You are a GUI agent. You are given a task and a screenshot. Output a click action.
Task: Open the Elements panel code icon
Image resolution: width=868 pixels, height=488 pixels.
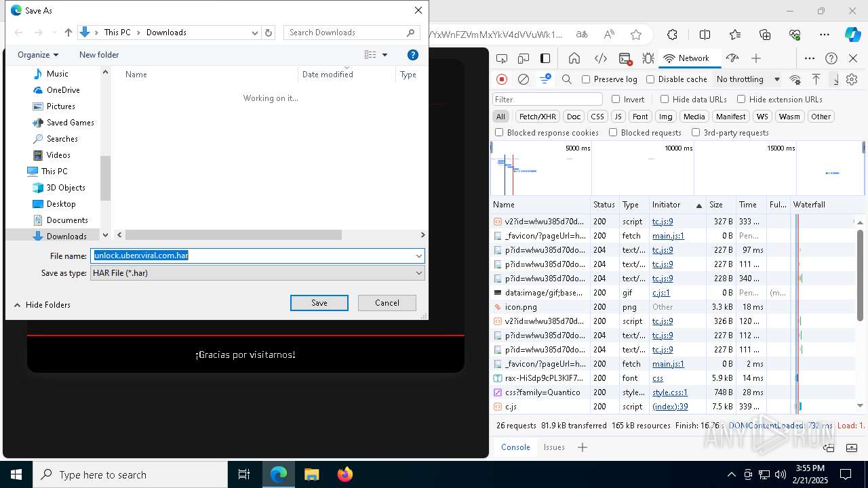coord(600,58)
